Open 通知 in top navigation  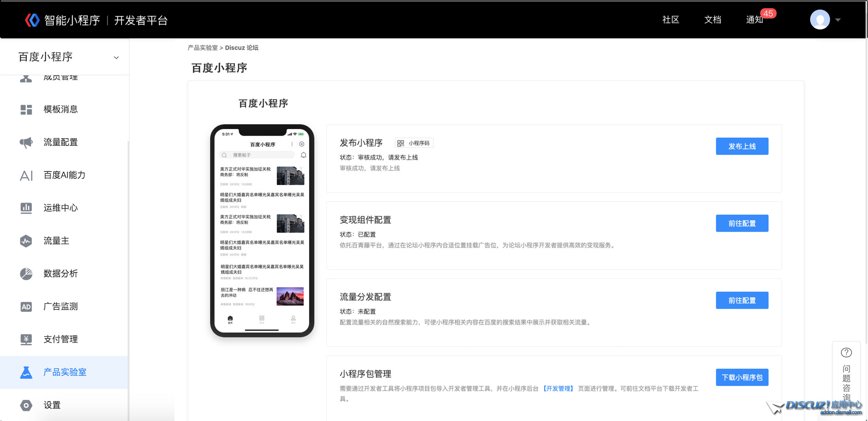[x=754, y=20]
